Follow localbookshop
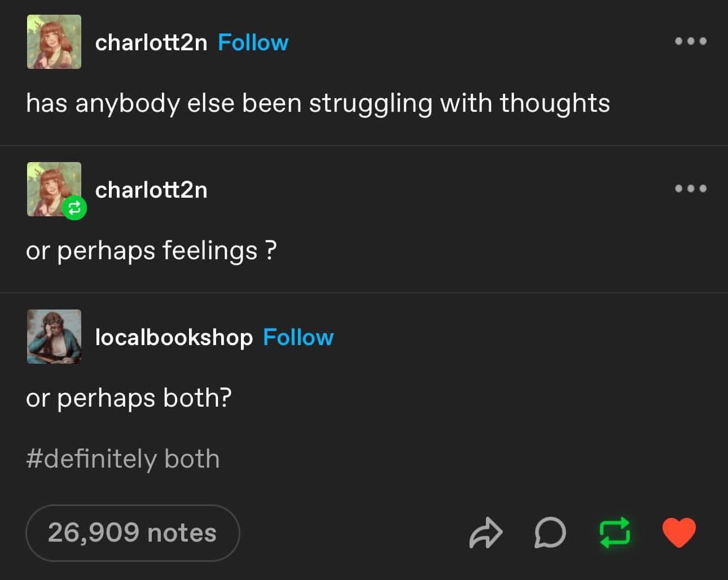 pos(298,337)
